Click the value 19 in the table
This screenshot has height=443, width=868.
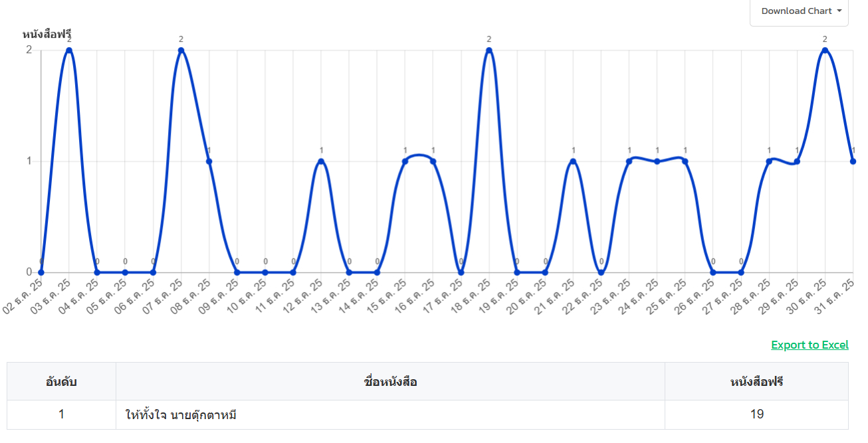pos(756,414)
